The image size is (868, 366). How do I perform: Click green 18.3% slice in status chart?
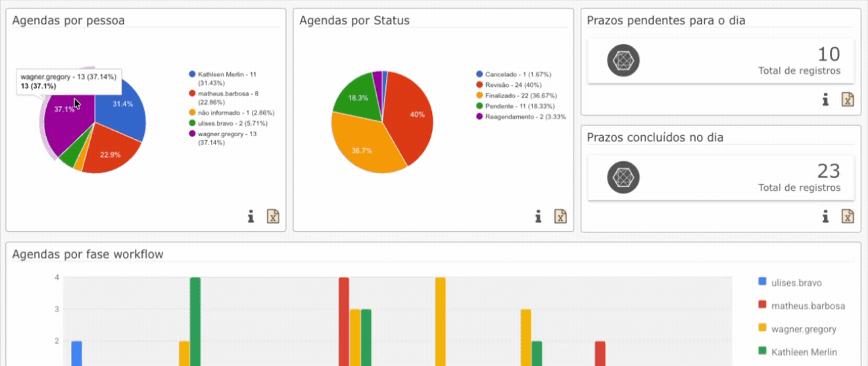pyautogui.click(x=358, y=99)
